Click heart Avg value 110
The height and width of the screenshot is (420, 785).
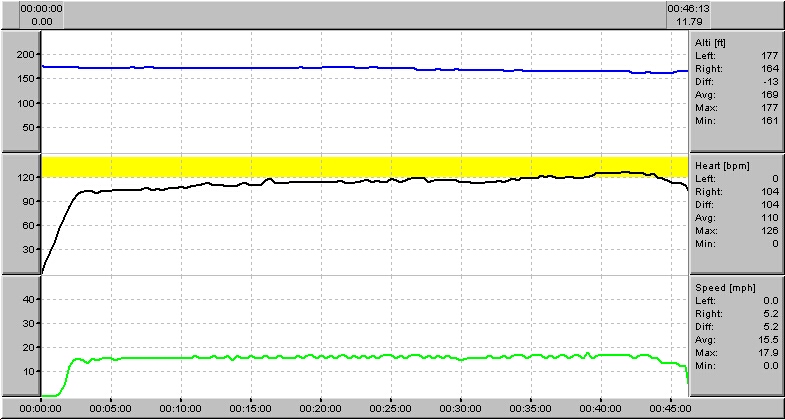point(771,218)
